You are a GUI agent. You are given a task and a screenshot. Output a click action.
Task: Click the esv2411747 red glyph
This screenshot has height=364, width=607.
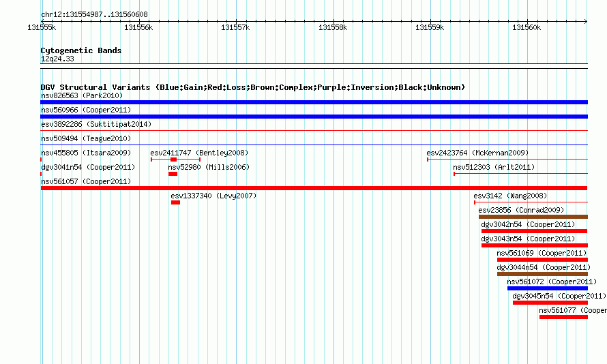175,160
